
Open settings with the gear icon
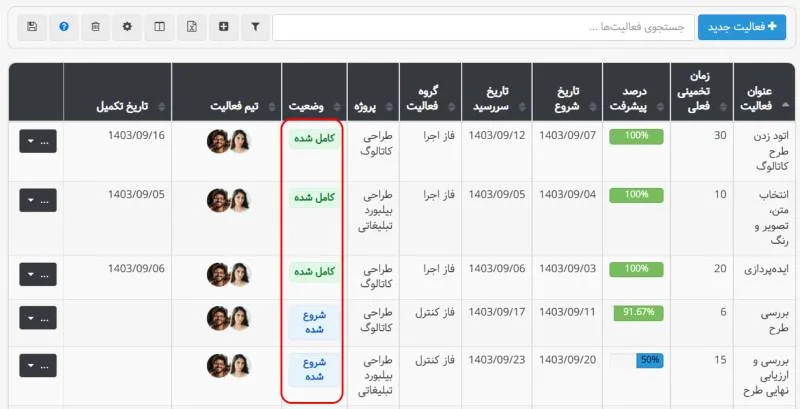[127, 27]
